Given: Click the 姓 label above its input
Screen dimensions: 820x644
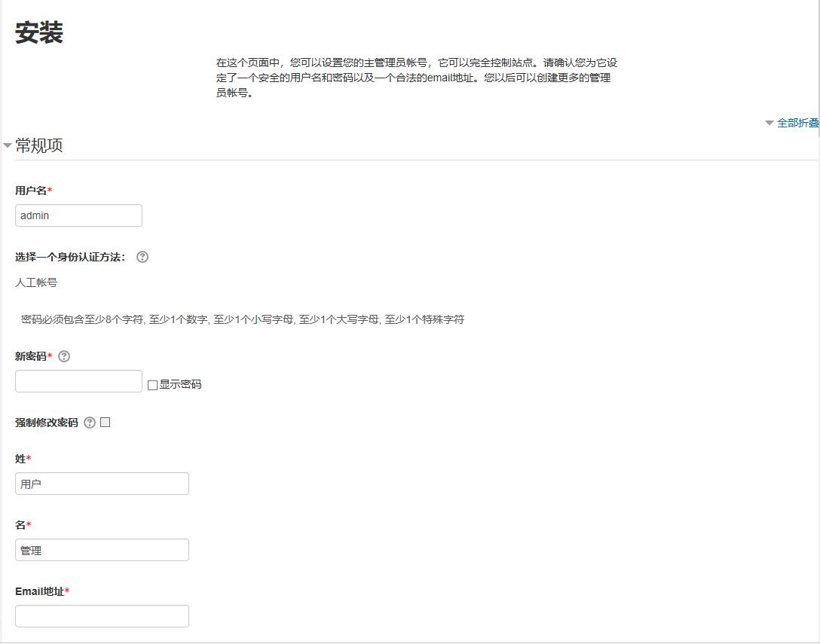Looking at the screenshot, I should (20, 459).
